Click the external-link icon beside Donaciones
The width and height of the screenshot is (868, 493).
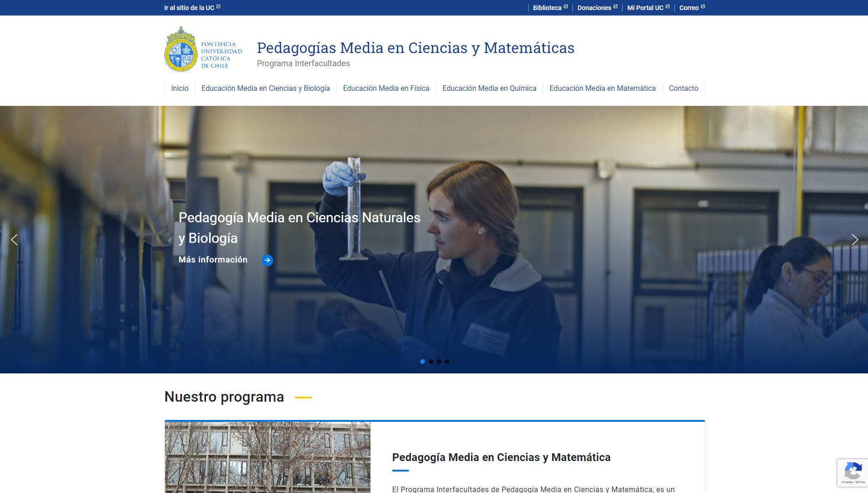click(615, 6)
